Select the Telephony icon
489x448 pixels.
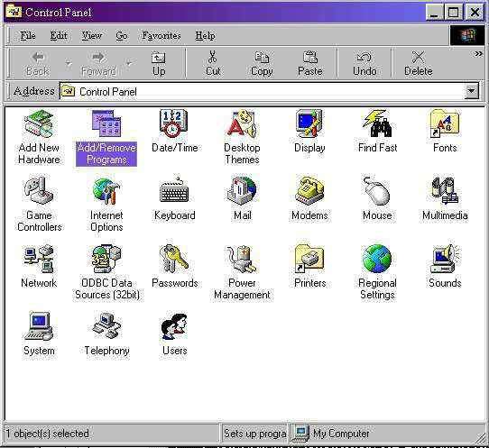[x=106, y=326]
